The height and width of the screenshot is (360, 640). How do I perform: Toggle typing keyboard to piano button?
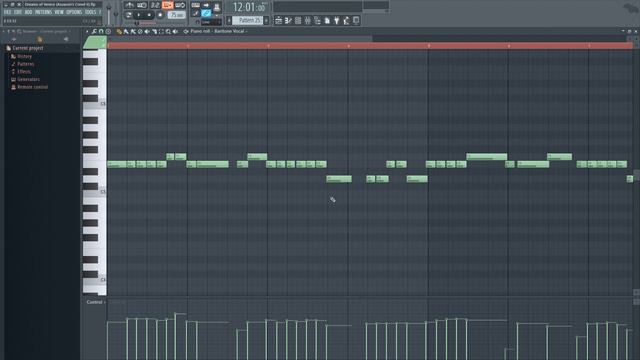click(195, 5)
